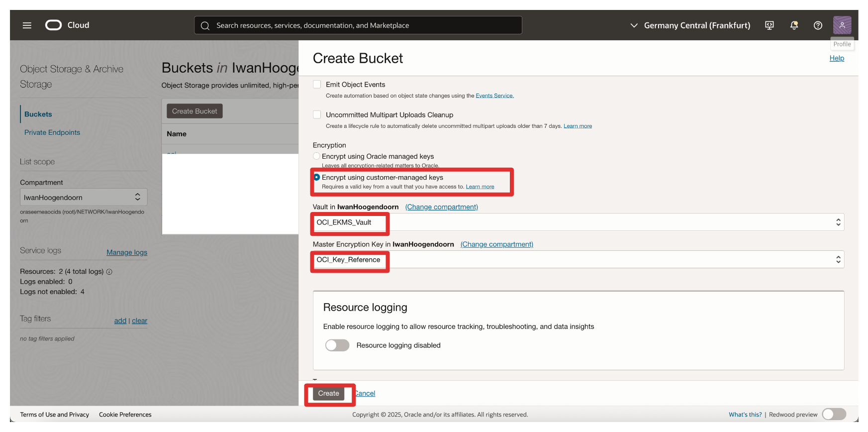Screen dimensions: 868x432
Task: Open the Manage logs link
Action: click(127, 252)
